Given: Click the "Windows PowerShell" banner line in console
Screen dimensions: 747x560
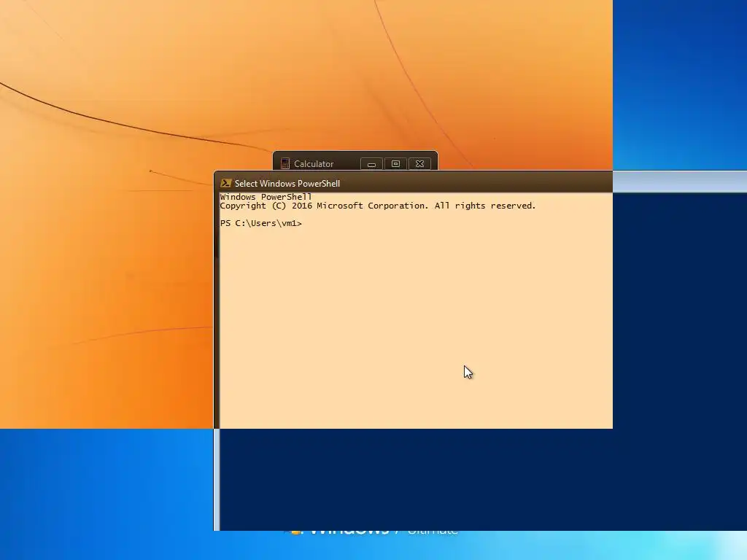Looking at the screenshot, I should click(x=266, y=197).
